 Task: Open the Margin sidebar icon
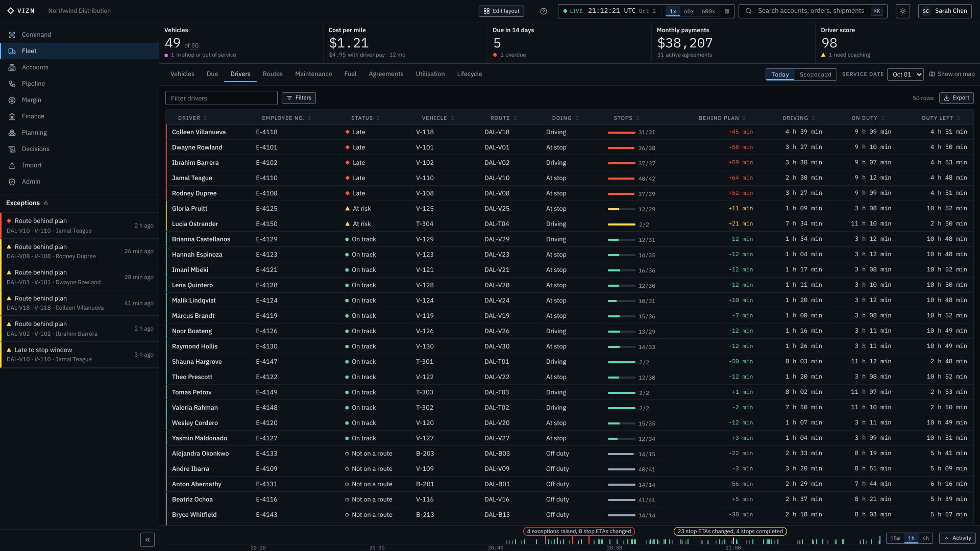tap(12, 100)
